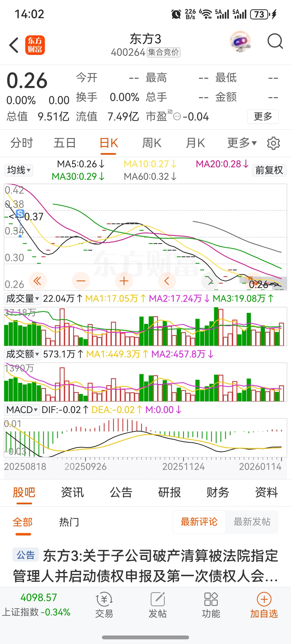This screenshot has height=644, width=291.
Task: Tap the MA30:0.29 legend value
Action: 78,177
